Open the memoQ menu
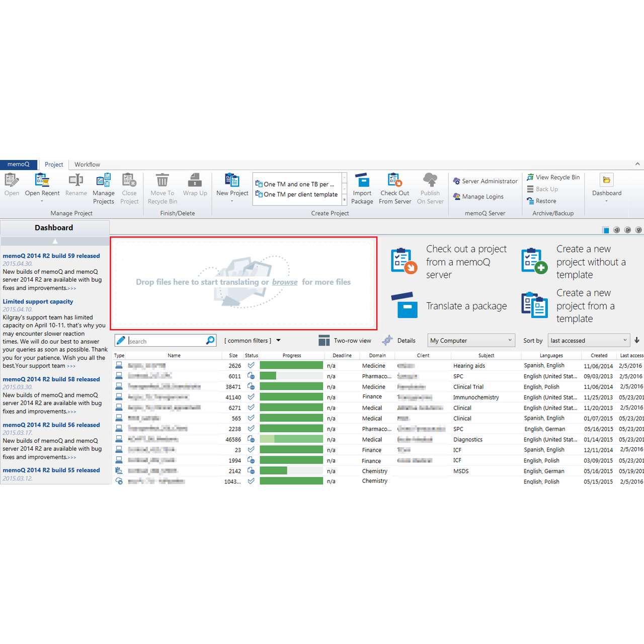644x644 pixels. 18,164
